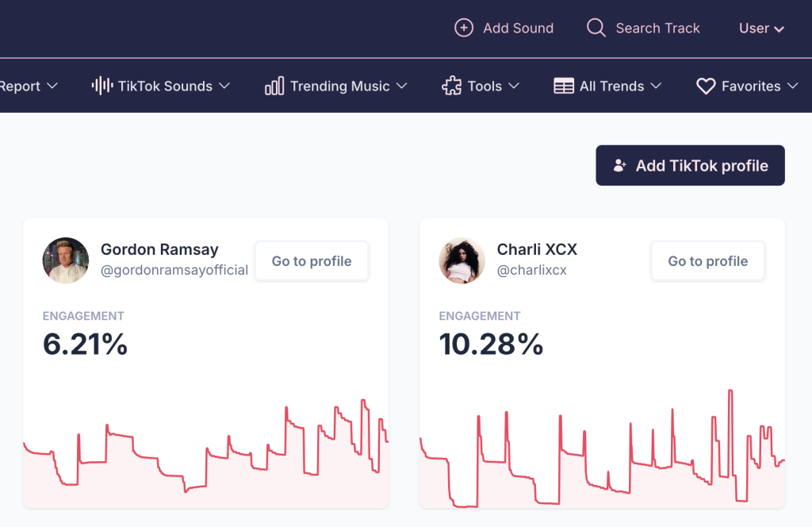Click the add-person icon on Add TikTok profile
This screenshot has width=812, height=527.
pyautogui.click(x=618, y=165)
